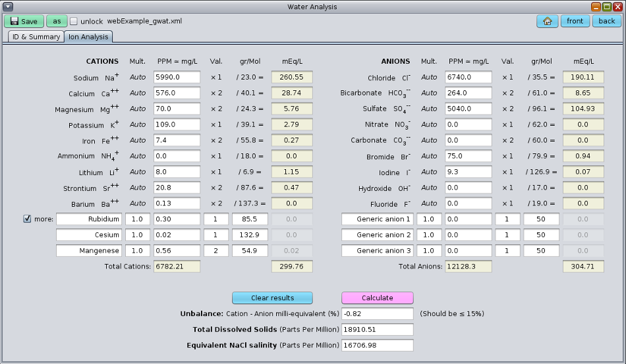This screenshot has height=364, width=626.
Task: Click the Sodium mEq/L result 260.55
Action: point(292,77)
